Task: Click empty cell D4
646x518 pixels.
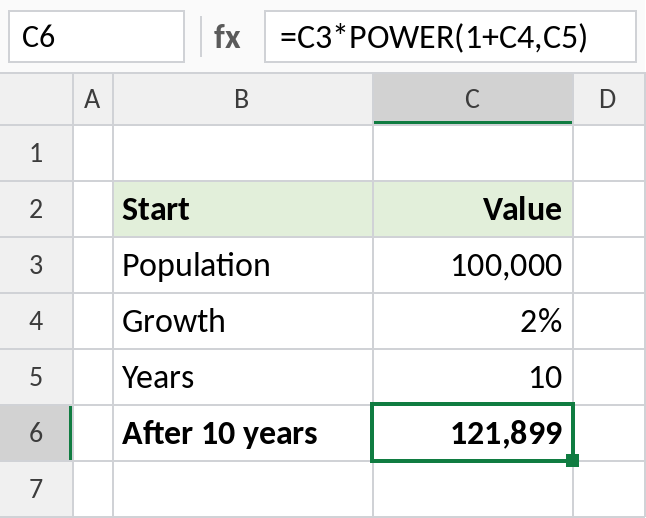Action: tap(609, 321)
